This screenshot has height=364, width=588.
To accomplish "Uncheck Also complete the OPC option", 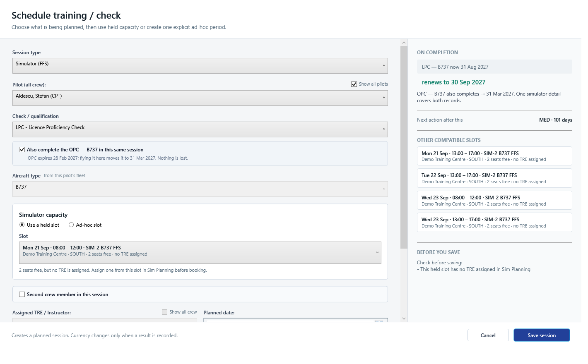I will pyautogui.click(x=22, y=150).
